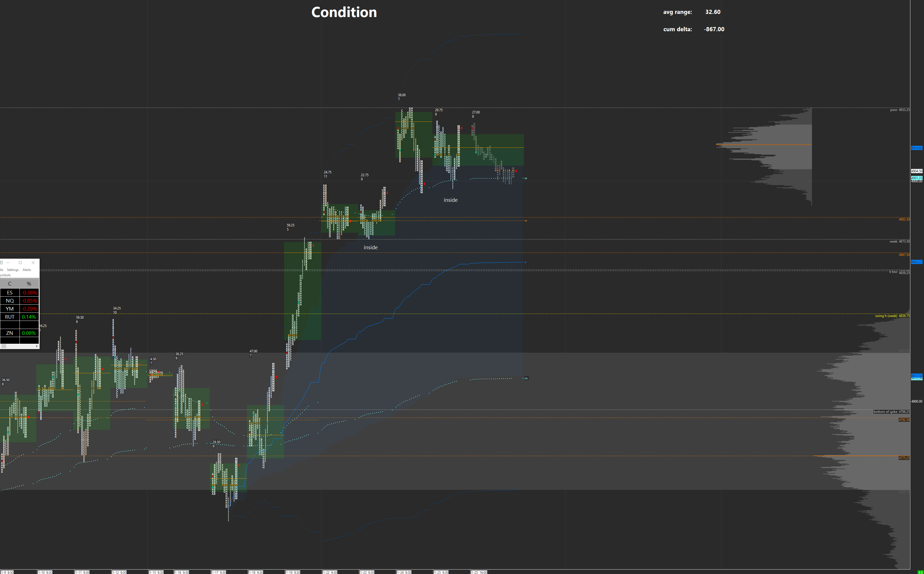Click the 'k low 4859.25' label
The width and height of the screenshot is (924, 574).
click(899, 272)
